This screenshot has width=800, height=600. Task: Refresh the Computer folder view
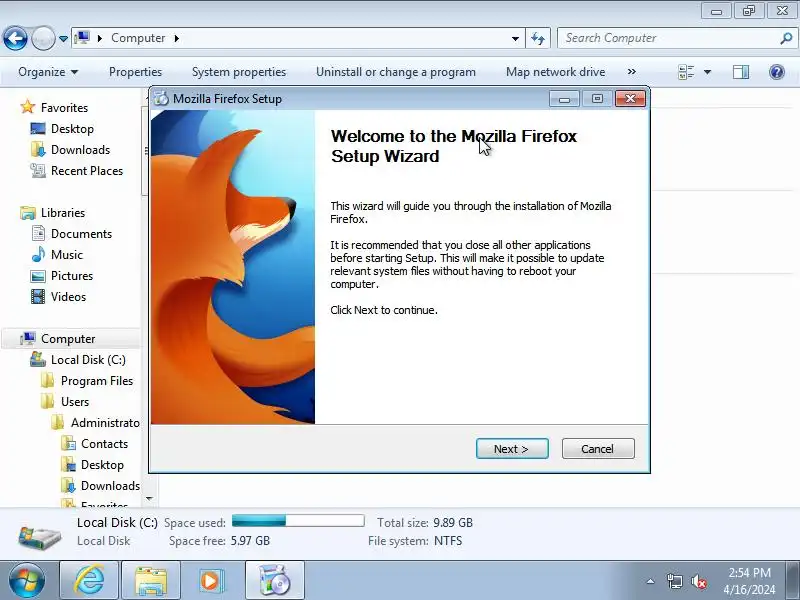pos(538,38)
